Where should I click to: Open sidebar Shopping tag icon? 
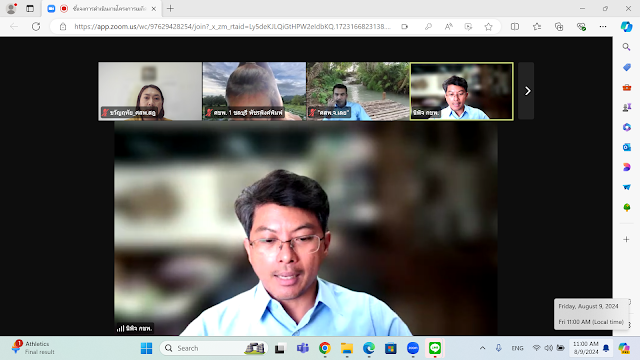(x=627, y=67)
